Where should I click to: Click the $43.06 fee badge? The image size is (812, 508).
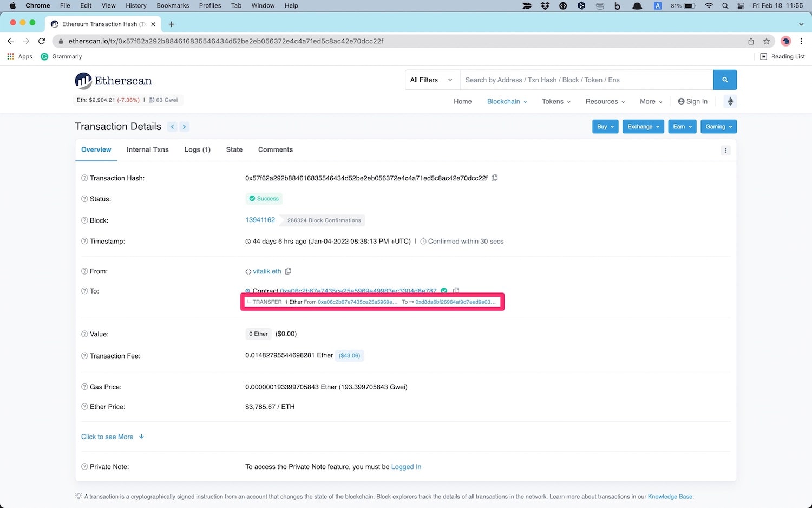(349, 356)
